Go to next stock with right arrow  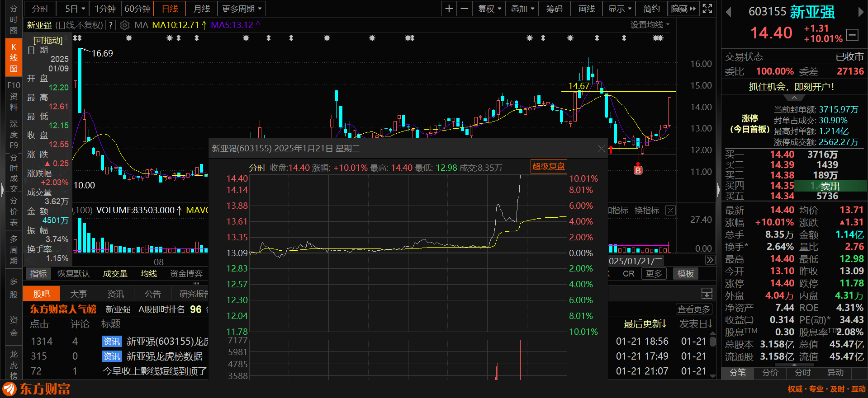tap(861, 12)
